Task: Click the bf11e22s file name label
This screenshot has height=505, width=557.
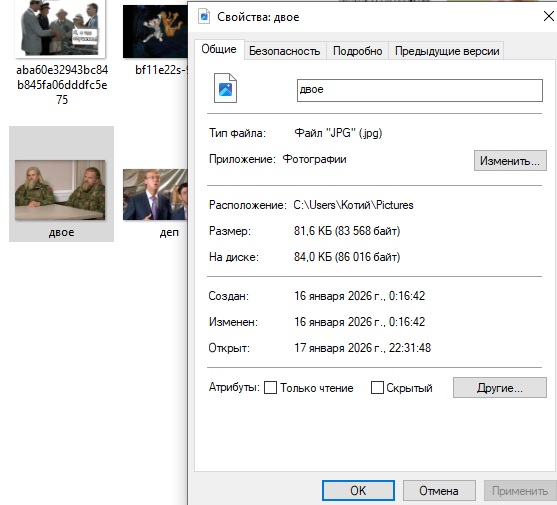Action: 161,70
